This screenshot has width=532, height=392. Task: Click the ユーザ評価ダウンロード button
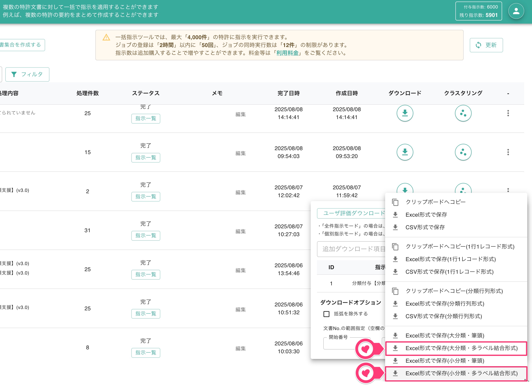351,213
